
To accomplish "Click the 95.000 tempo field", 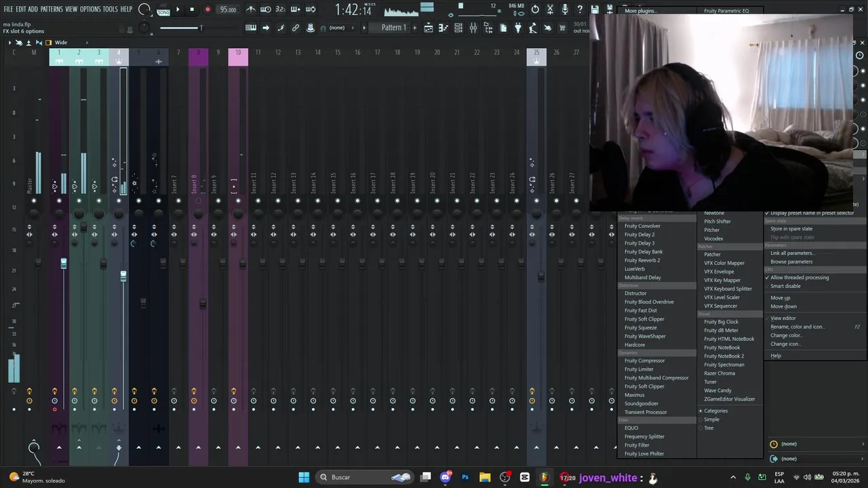I will point(229,9).
